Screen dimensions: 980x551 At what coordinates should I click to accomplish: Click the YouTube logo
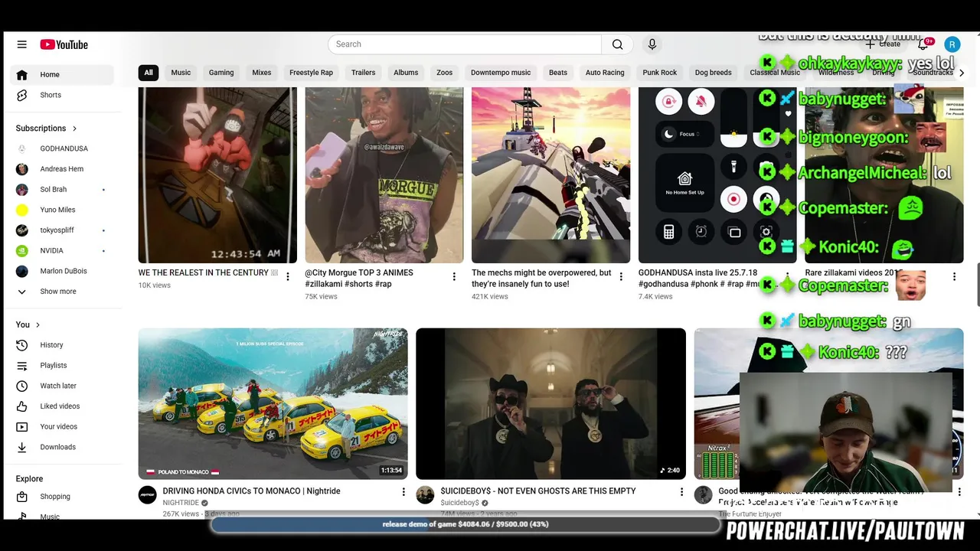tap(64, 44)
